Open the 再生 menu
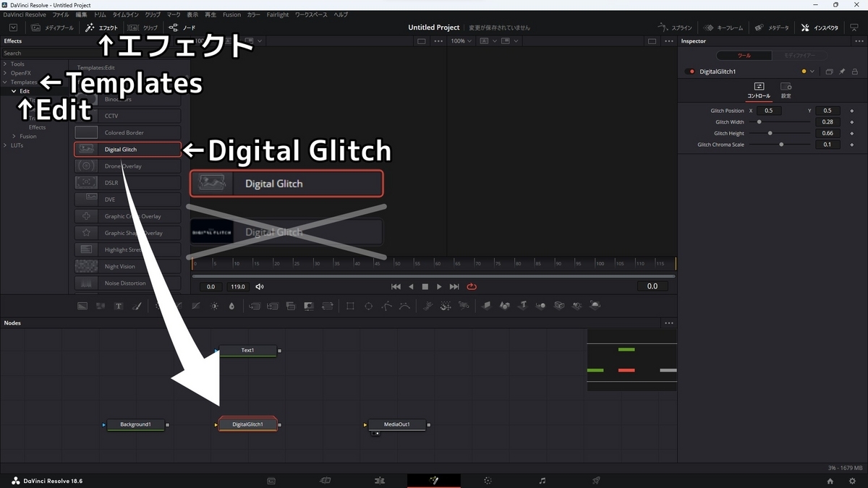 (210, 14)
